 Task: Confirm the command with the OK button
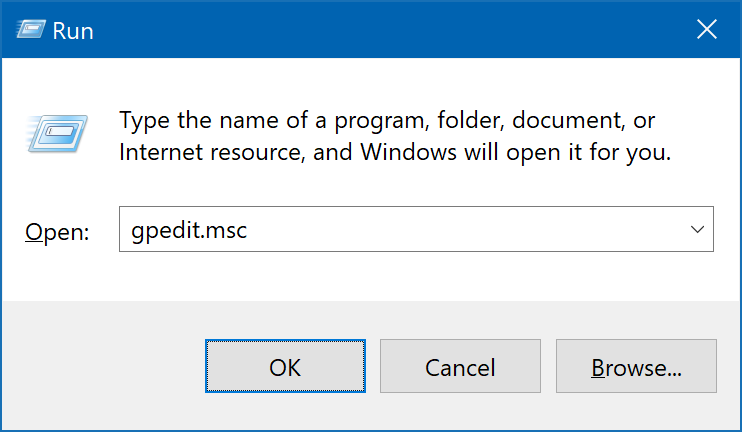pos(285,366)
